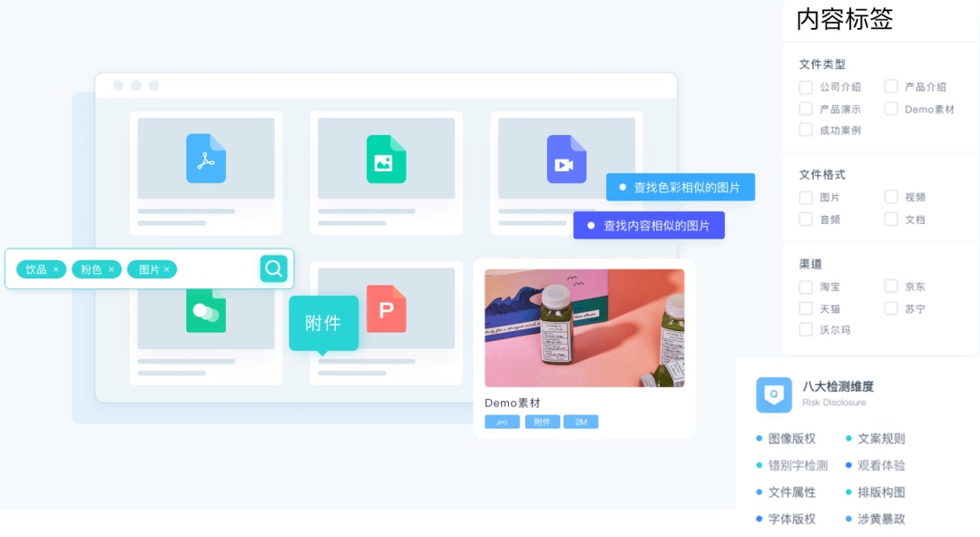Screen dimensions: 980x537
Task: Click inside the tag search input field
Action: click(x=216, y=269)
